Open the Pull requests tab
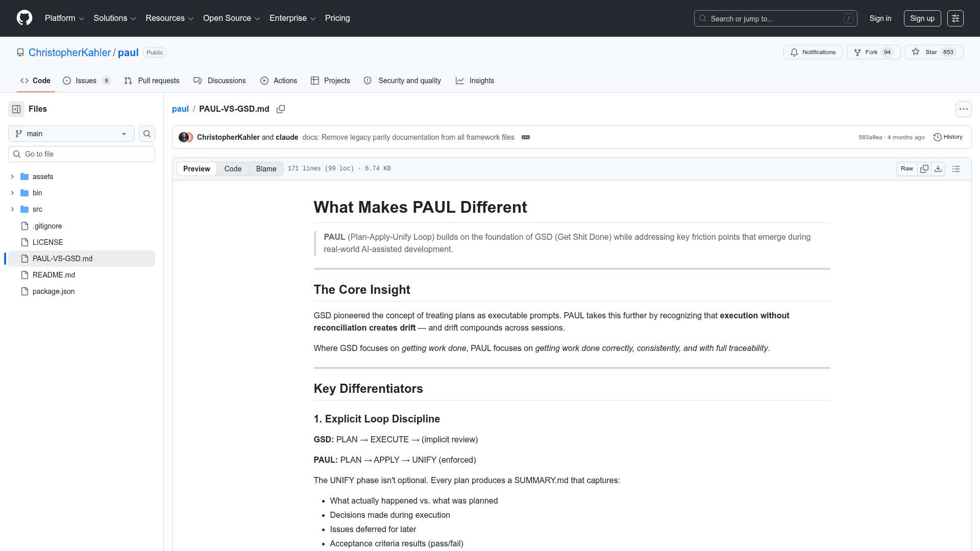The image size is (980, 551). click(x=152, y=81)
